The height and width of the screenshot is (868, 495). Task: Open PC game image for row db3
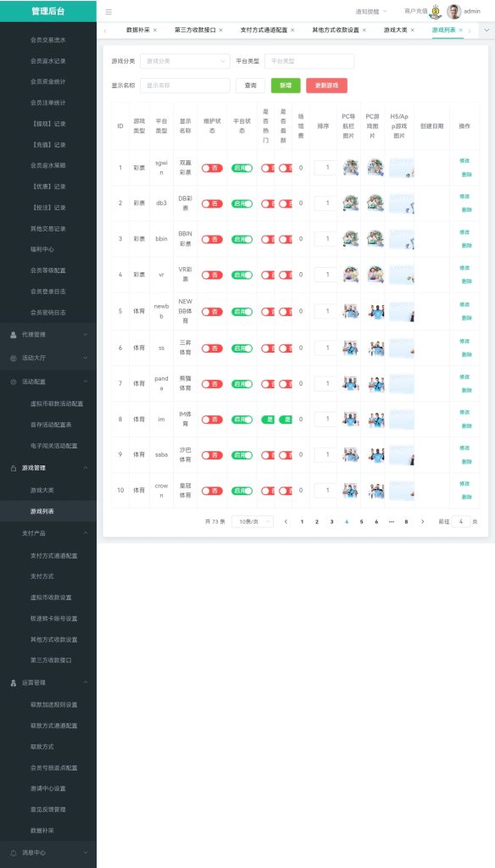(x=375, y=203)
